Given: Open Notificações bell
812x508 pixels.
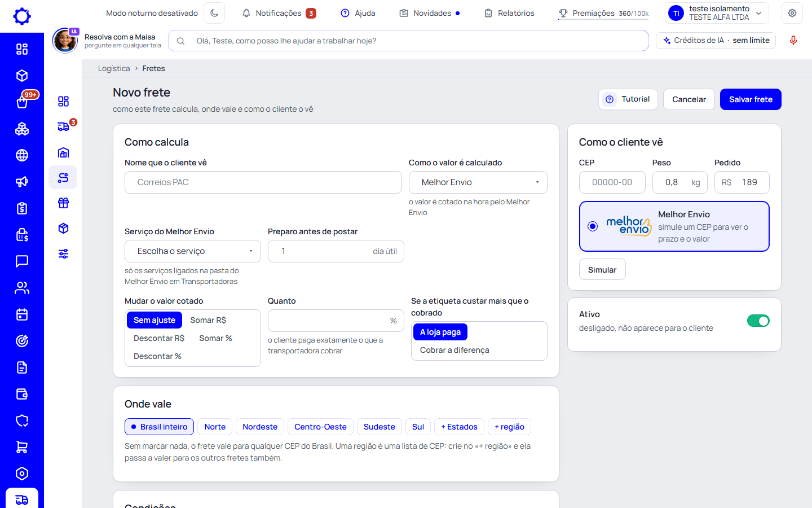Looking at the screenshot, I should click(x=279, y=13).
